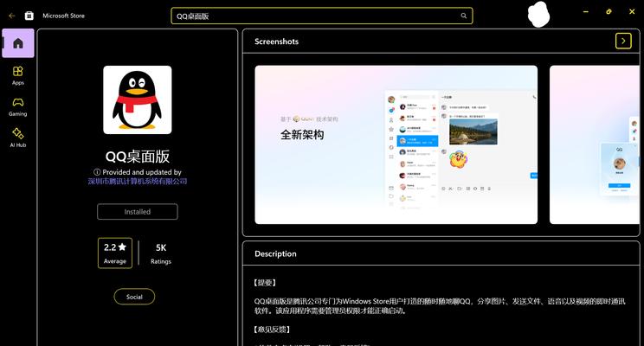
Task: Click the Description heading
Action: pyautogui.click(x=275, y=253)
